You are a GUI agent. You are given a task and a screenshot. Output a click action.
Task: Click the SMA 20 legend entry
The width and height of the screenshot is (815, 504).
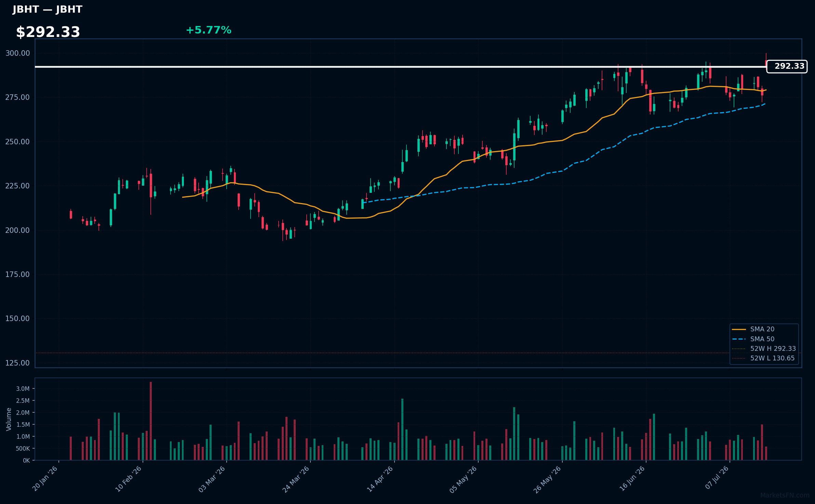point(753,329)
